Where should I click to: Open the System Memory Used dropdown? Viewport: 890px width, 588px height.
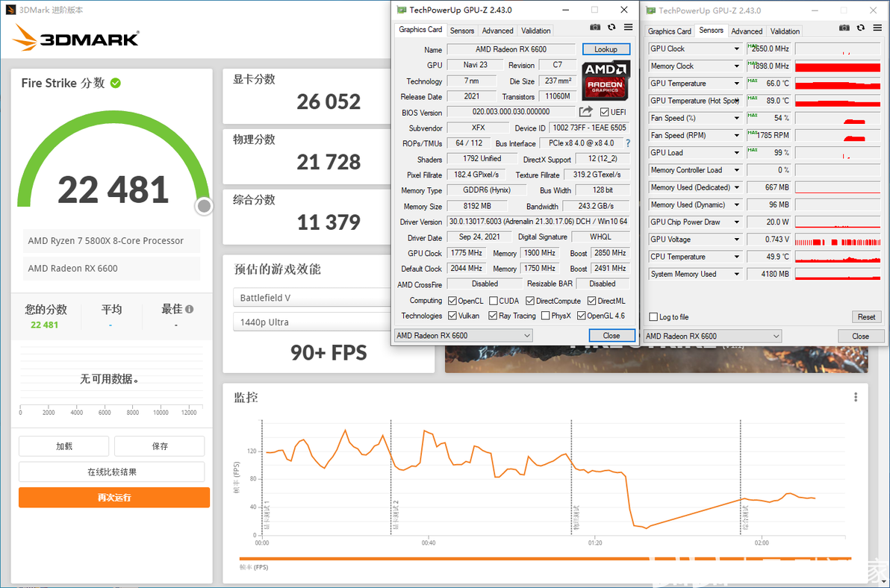click(737, 274)
